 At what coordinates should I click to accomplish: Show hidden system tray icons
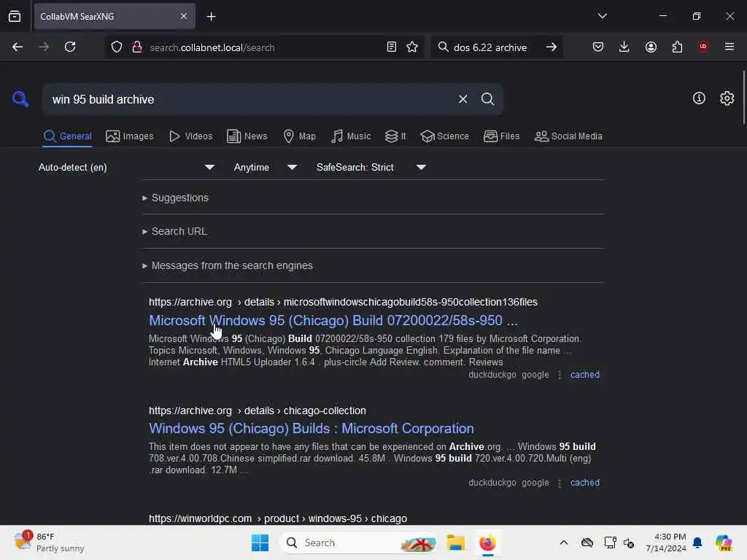coord(564,542)
